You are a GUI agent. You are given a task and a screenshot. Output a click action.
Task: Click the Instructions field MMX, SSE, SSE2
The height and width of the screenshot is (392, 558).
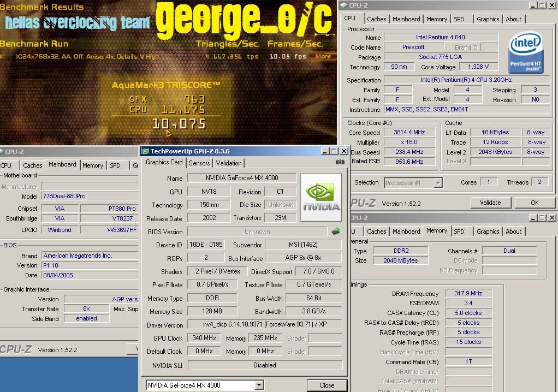tap(466, 110)
